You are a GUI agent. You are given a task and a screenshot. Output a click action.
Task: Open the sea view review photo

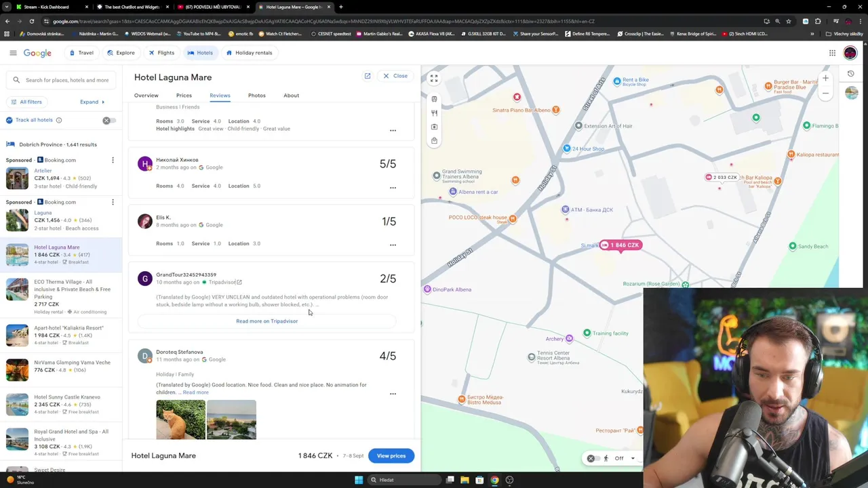coord(232,420)
